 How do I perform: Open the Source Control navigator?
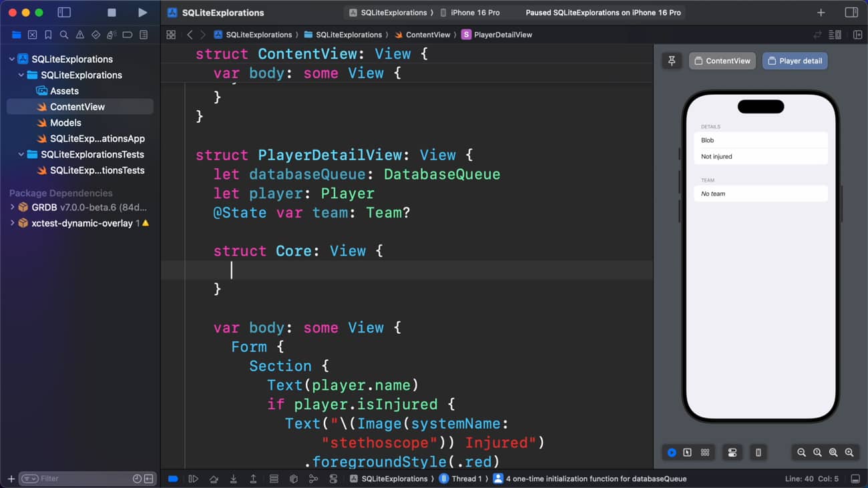coord(32,35)
